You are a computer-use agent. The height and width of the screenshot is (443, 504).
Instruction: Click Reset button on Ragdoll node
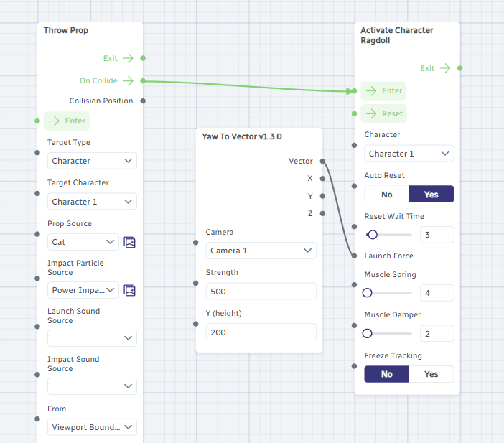pyautogui.click(x=384, y=113)
